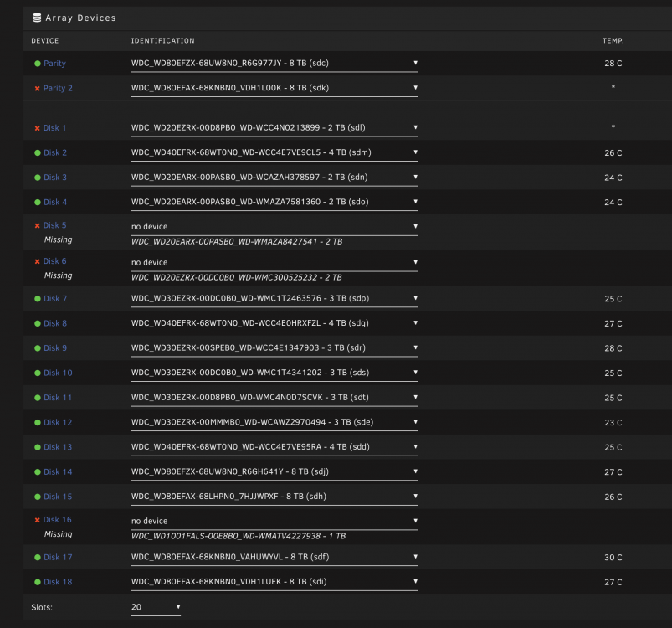
Task: Click the Array Devices stacked-disk icon
Action: pyautogui.click(x=38, y=18)
